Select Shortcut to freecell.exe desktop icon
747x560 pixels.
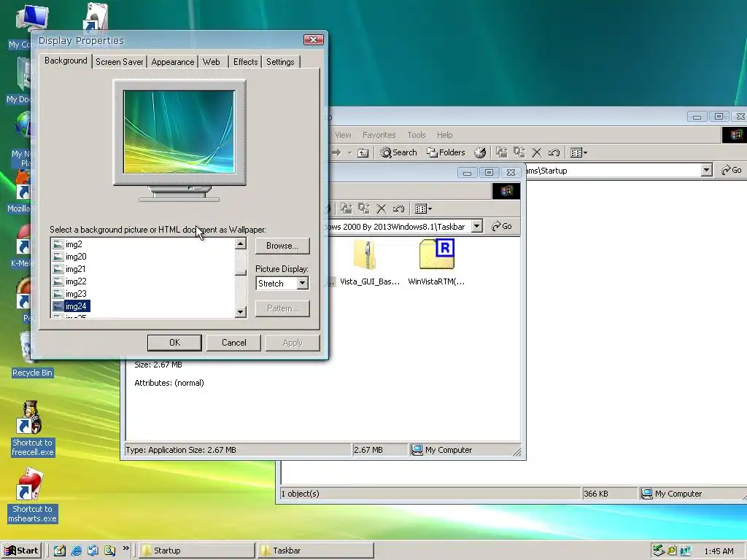tap(32, 429)
